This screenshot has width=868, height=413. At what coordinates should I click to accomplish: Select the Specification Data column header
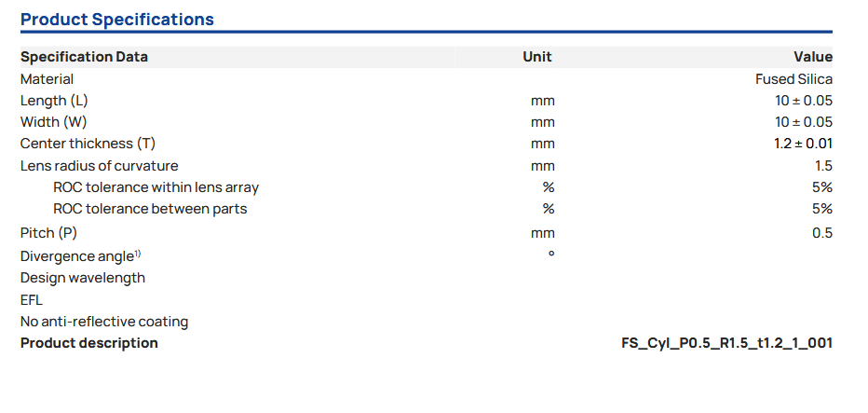pos(84,57)
